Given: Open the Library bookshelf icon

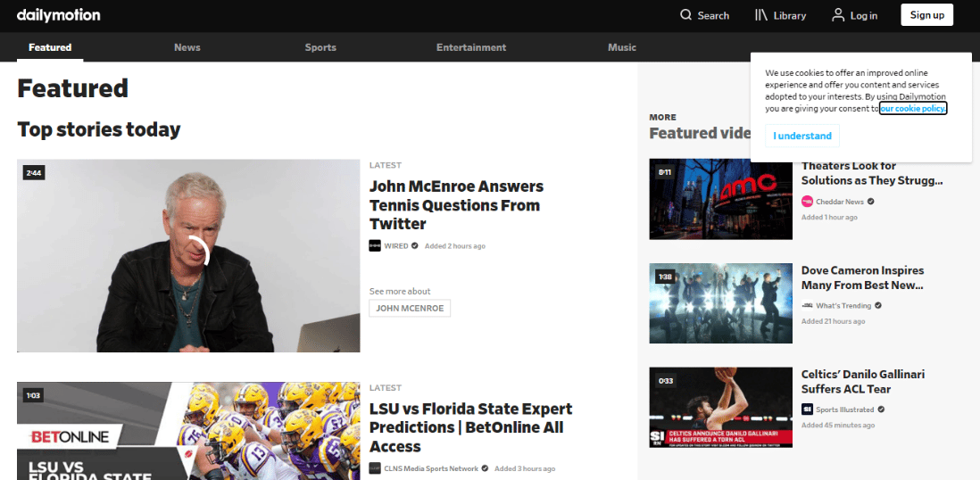Looking at the screenshot, I should 761,15.
